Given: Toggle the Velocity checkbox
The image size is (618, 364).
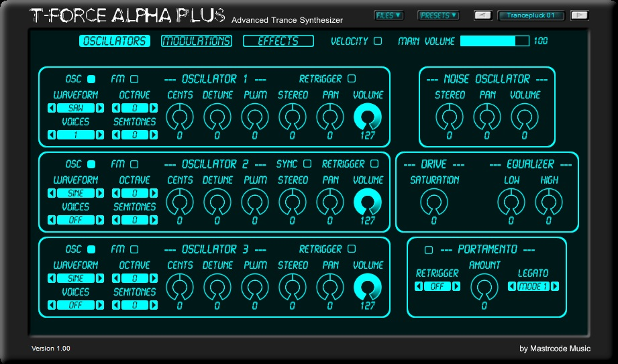Looking at the screenshot, I should point(378,41).
